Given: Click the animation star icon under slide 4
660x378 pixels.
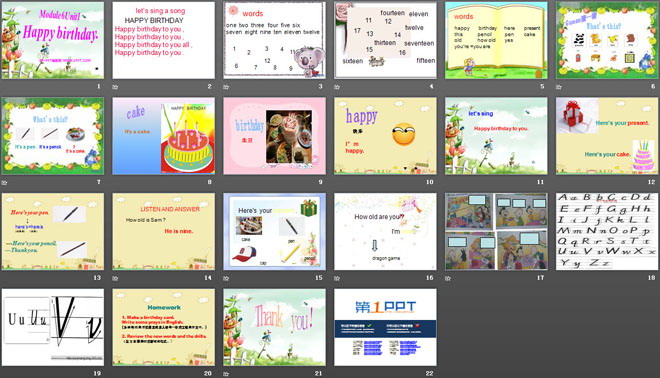Looking at the screenshot, I should (x=337, y=87).
